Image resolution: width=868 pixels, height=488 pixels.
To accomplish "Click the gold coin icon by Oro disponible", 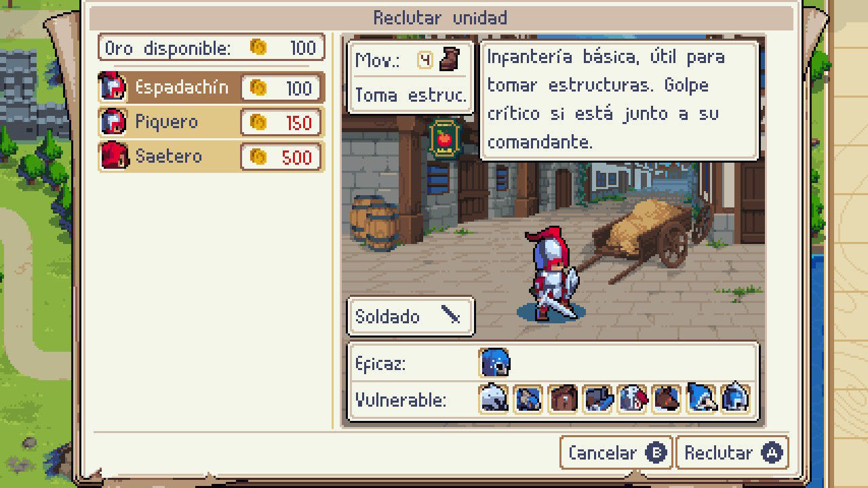I will click(x=258, y=47).
